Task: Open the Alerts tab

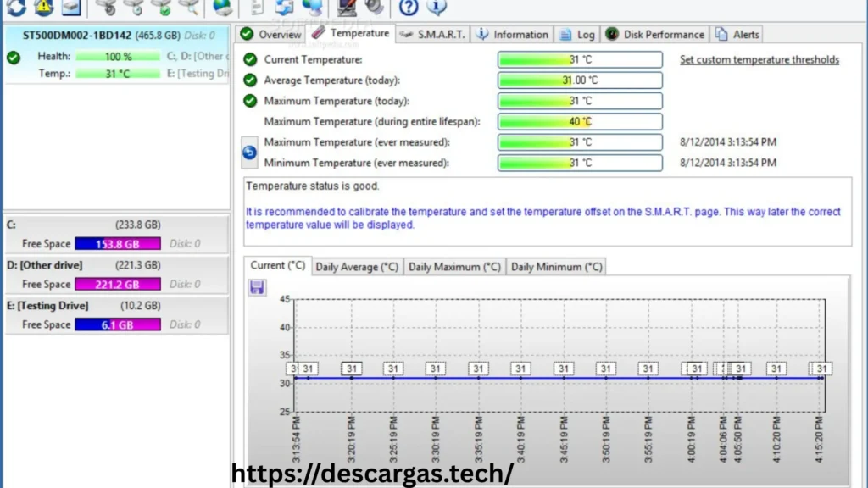Action: 737,34
